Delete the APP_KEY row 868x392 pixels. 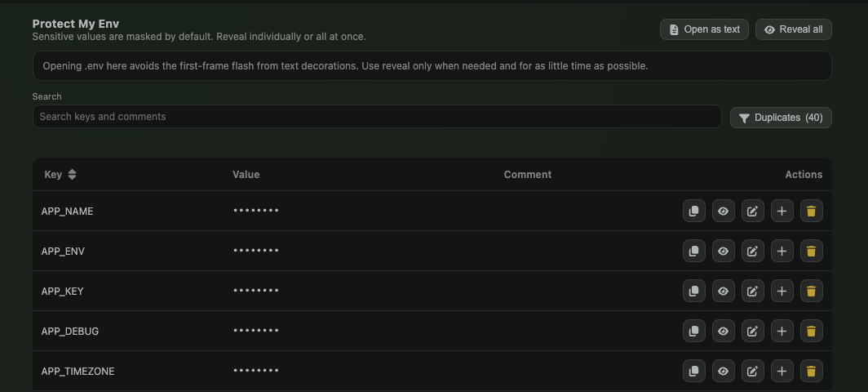pos(811,291)
